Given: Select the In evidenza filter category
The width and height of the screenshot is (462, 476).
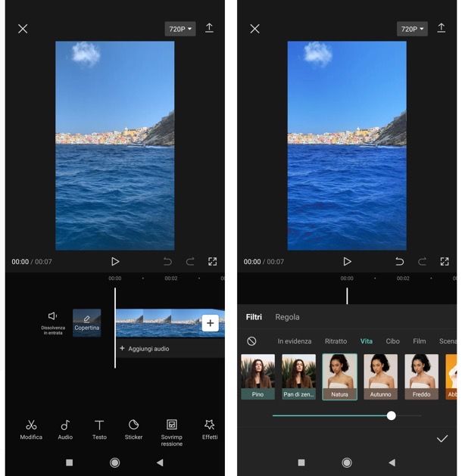Looking at the screenshot, I should 295,341.
